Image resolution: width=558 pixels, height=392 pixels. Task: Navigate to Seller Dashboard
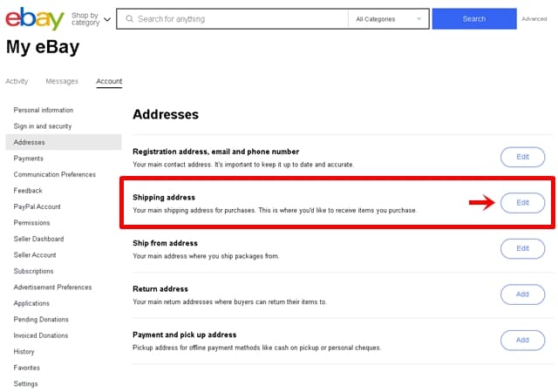pyautogui.click(x=38, y=239)
